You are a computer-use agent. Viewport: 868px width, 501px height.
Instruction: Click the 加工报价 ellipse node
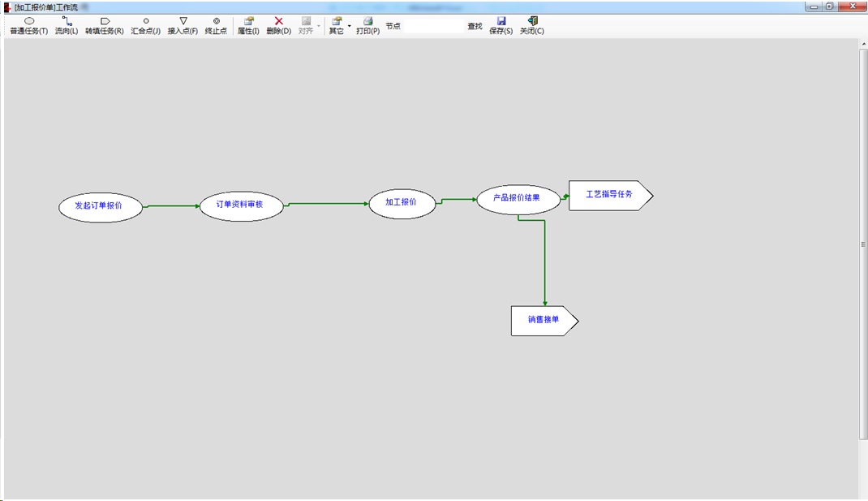point(402,203)
